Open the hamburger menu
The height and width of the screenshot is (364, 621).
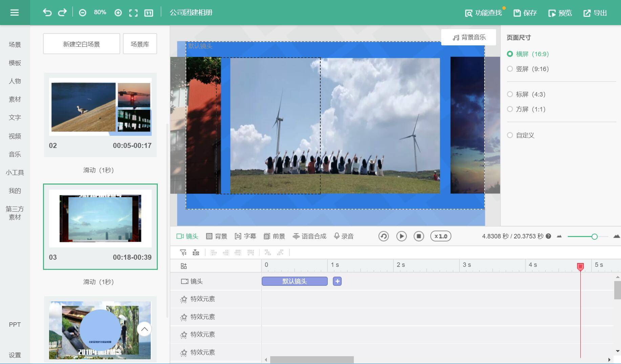tap(14, 12)
